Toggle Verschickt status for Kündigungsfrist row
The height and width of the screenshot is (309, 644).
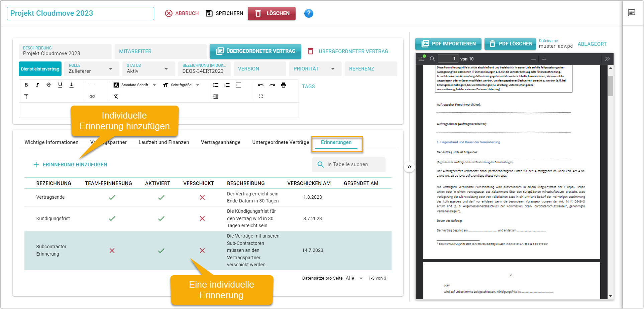202,218
